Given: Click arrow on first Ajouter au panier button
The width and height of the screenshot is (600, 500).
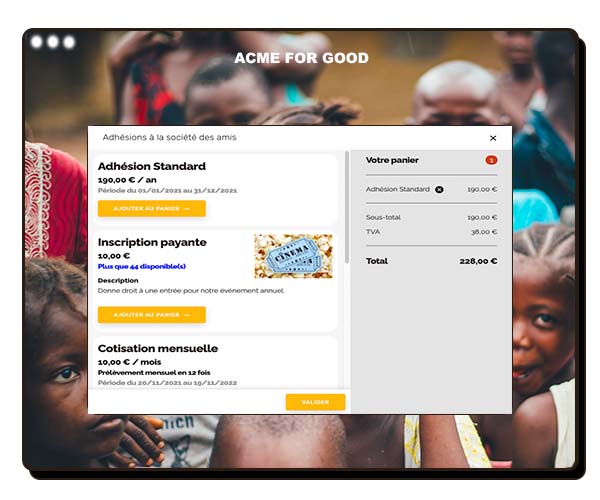Looking at the screenshot, I should point(187,209).
